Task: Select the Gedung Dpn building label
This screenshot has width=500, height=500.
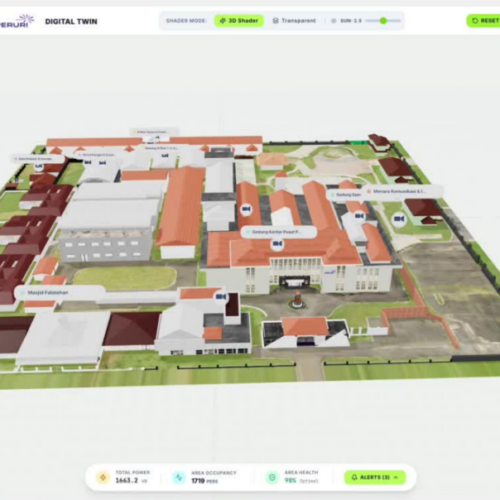Action: 345,194
